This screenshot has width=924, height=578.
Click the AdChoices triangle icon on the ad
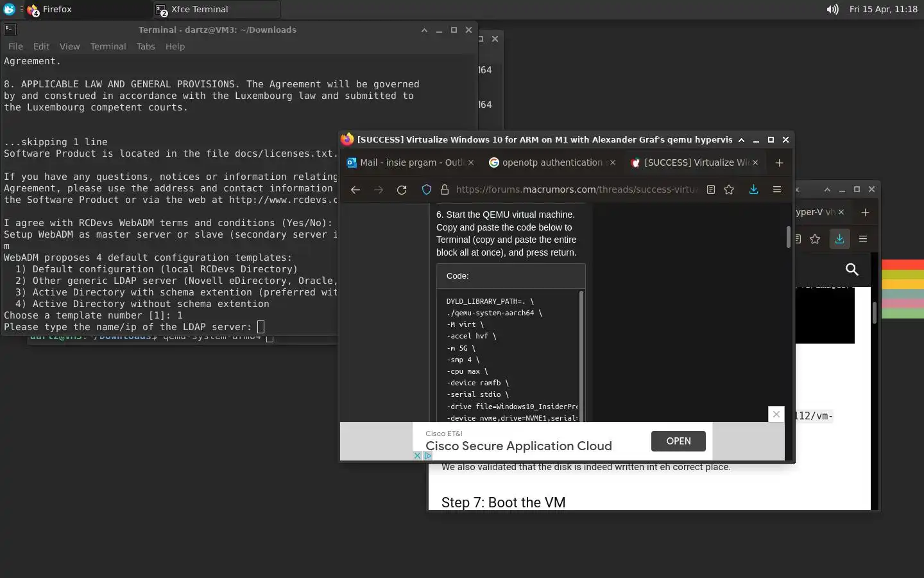click(427, 455)
